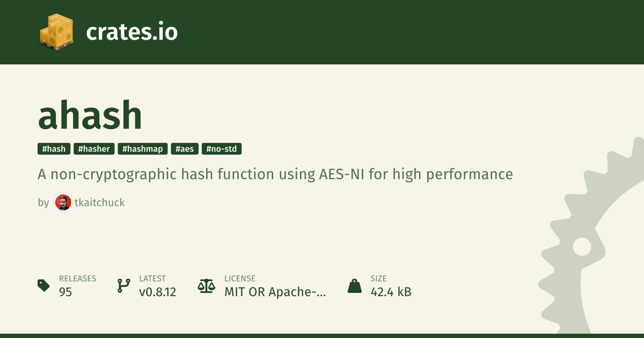
Task: Click the crates.io package boxes logo
Action: click(x=56, y=32)
